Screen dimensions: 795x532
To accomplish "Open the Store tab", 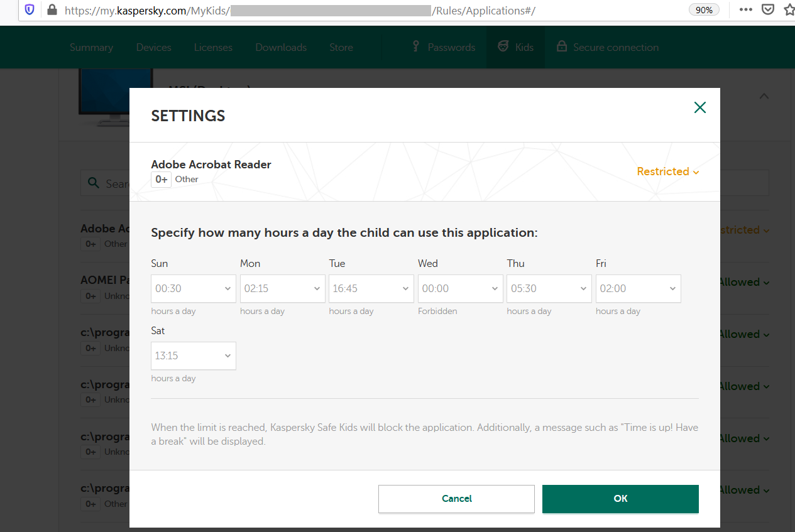I will coord(341,47).
